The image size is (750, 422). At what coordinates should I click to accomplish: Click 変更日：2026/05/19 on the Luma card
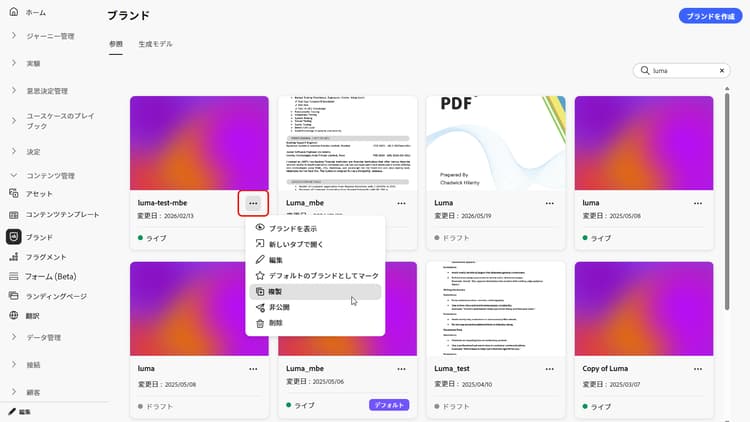[463, 216]
